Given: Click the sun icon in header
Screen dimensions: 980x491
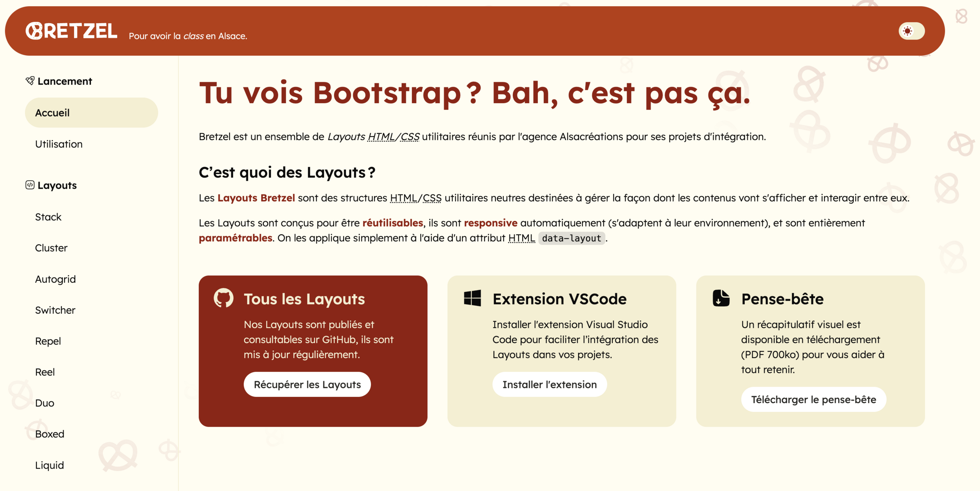Looking at the screenshot, I should click(907, 31).
